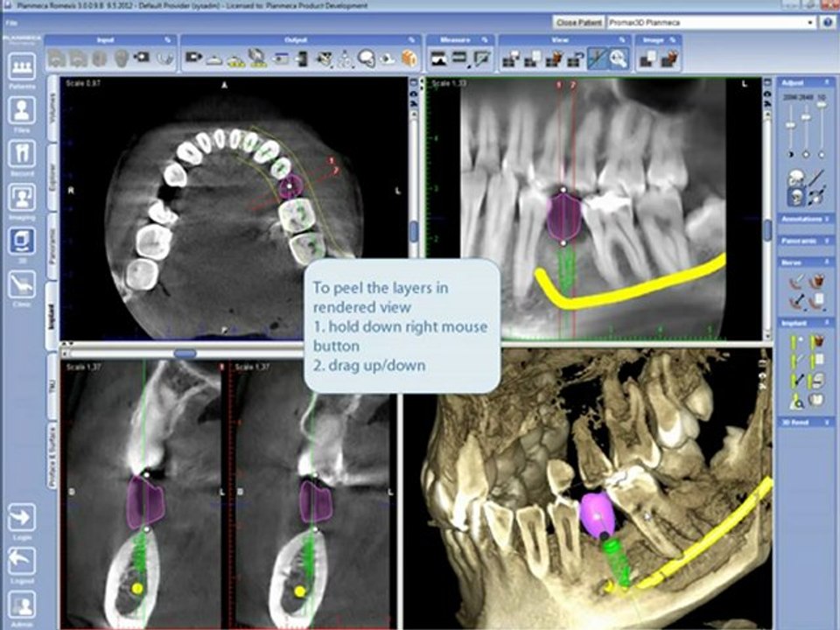Expand the Annotations panel
This screenshot has width=840, height=630.
(x=805, y=219)
